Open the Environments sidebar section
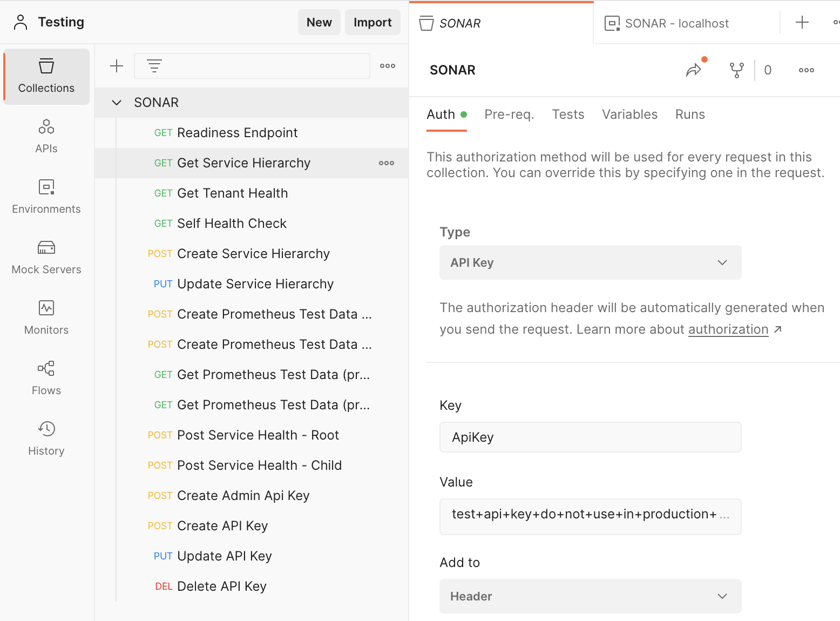840x621 pixels. coord(46,197)
